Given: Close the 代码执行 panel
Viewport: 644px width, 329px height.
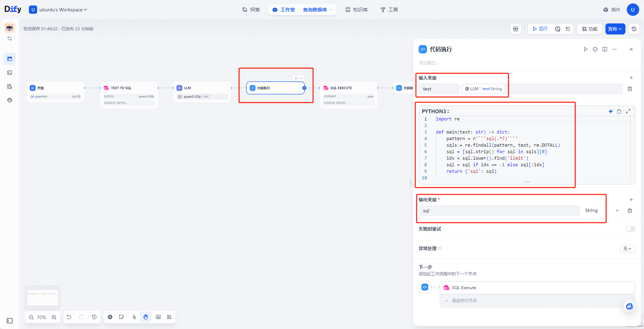Looking at the screenshot, I should pos(631,49).
